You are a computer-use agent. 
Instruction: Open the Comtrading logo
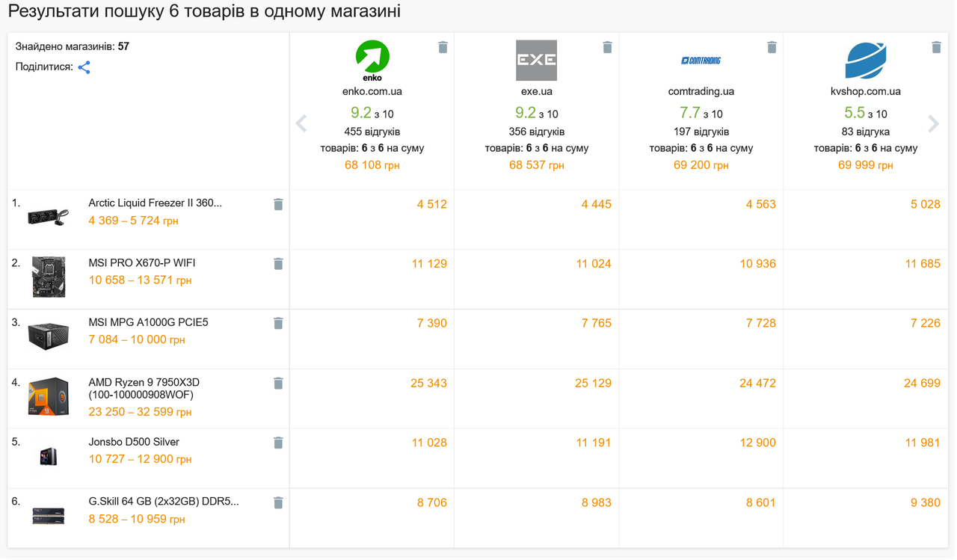701,61
